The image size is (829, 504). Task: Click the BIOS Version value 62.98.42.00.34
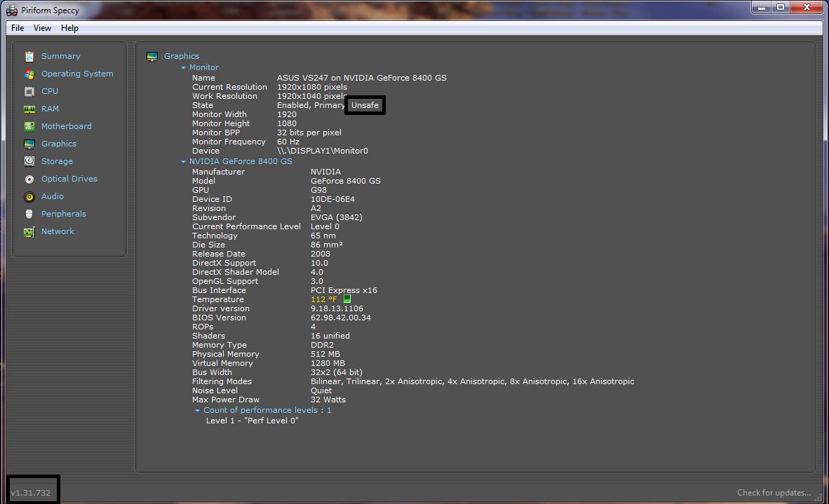coord(340,318)
